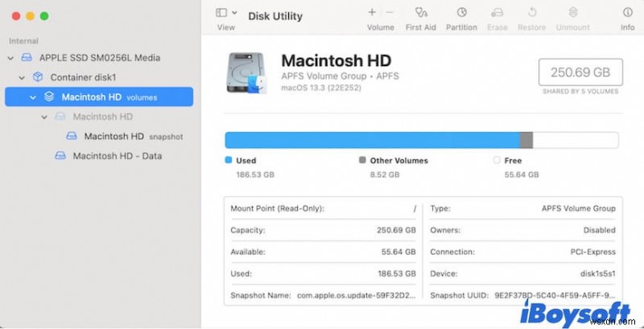Click the large Macintosh HD disk image
This screenshot has width=644, height=329.
click(x=247, y=73)
